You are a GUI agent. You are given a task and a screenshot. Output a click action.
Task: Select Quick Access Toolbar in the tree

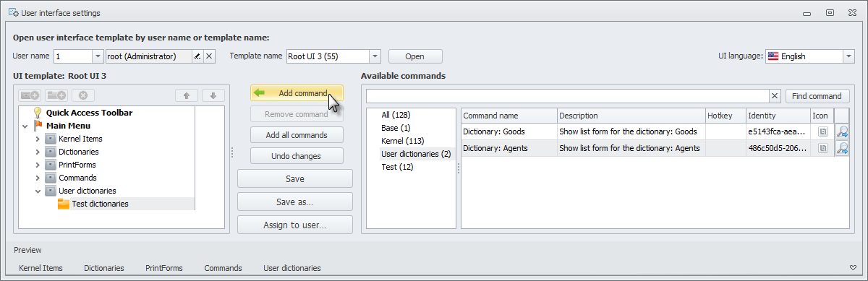click(x=89, y=113)
